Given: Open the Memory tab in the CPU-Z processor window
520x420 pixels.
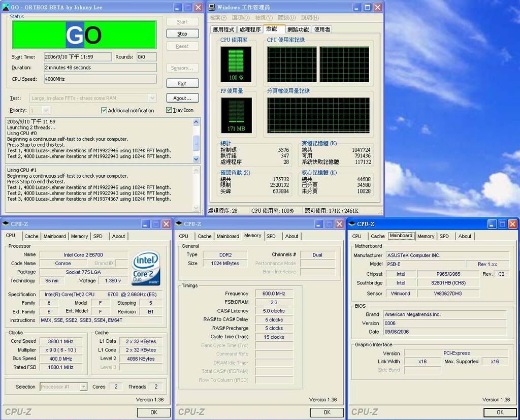Looking at the screenshot, I should [x=80, y=236].
